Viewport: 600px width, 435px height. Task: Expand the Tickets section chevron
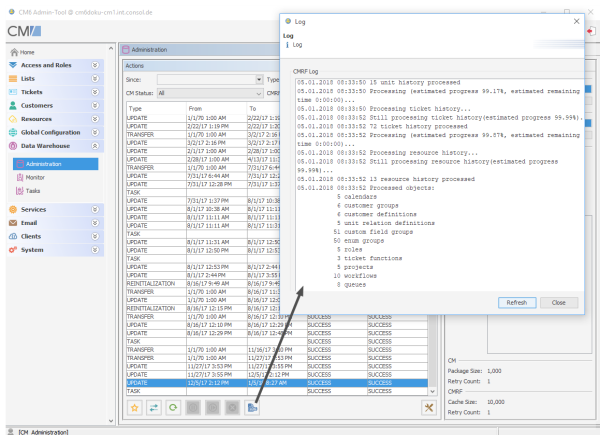[94, 91]
